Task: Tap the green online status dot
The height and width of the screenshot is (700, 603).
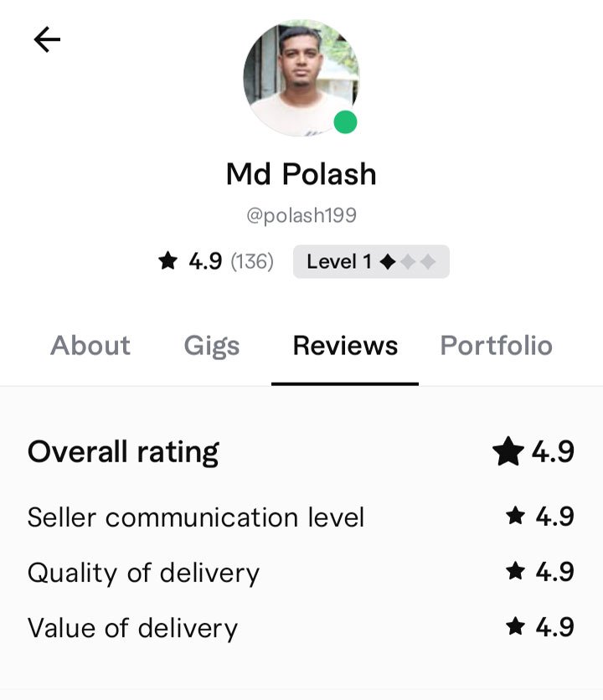Action: [x=345, y=122]
